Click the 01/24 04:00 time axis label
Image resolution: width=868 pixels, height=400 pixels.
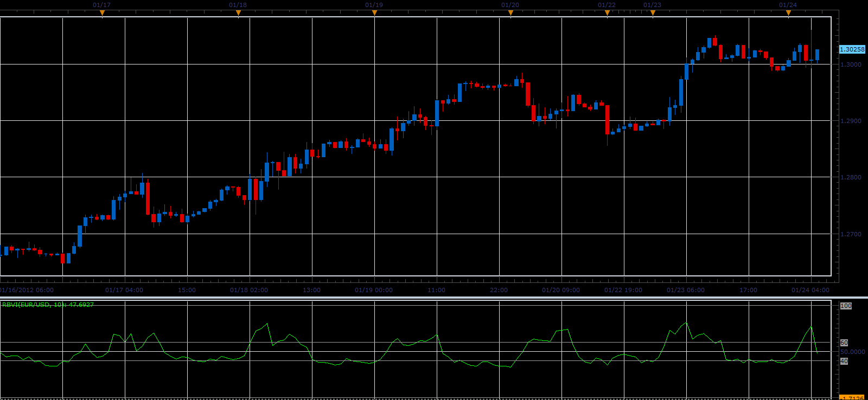click(810, 290)
